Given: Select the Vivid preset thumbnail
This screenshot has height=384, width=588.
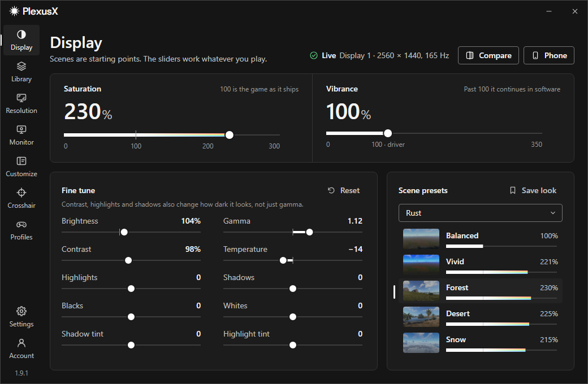Looking at the screenshot, I should [421, 265].
